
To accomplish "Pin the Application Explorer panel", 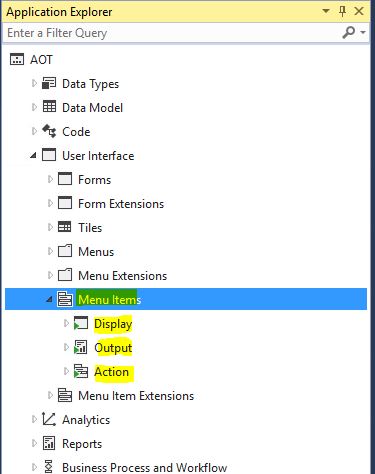I will pos(342,11).
